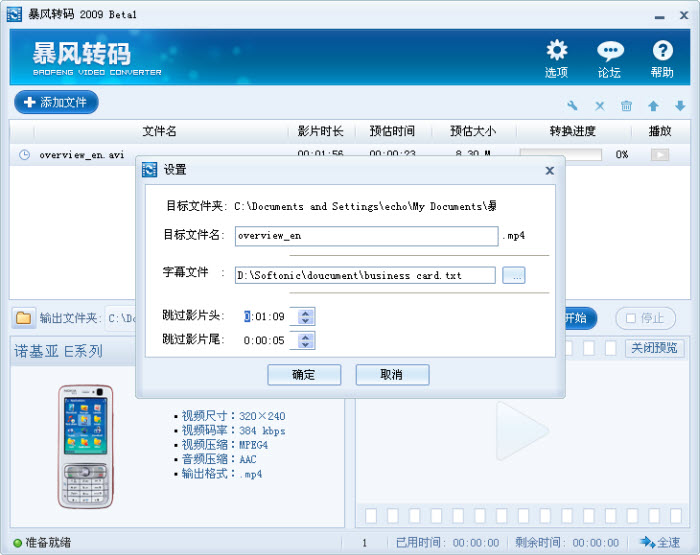Click the 目标文件夹 path text in dialog
Screen dimensions: 700x555
tap(365, 206)
